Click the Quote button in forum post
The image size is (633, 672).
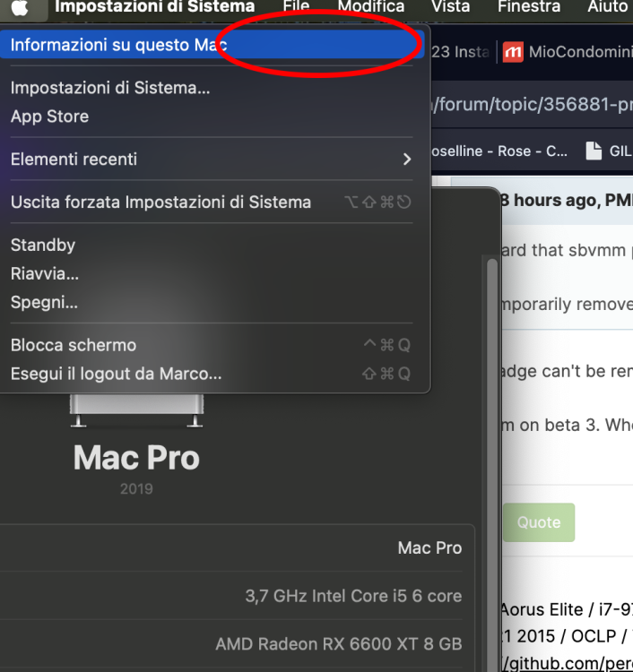pyautogui.click(x=539, y=522)
